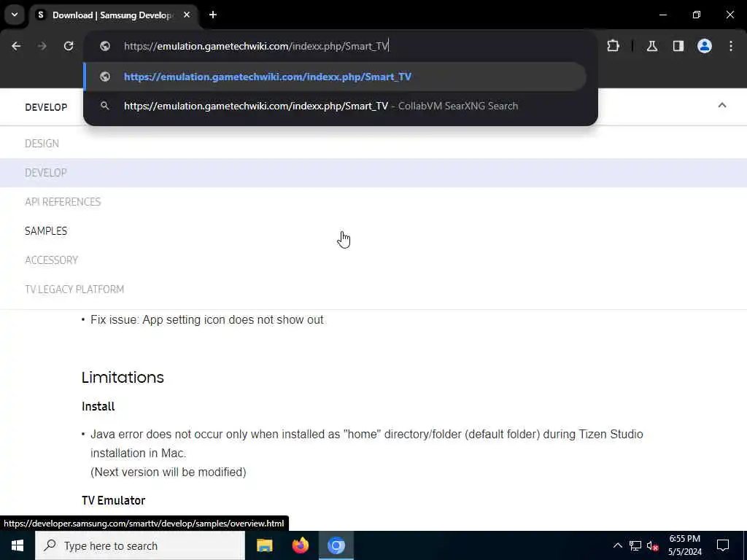The image size is (747, 560).
Task: Open the DESIGN menu item
Action: coord(42,144)
